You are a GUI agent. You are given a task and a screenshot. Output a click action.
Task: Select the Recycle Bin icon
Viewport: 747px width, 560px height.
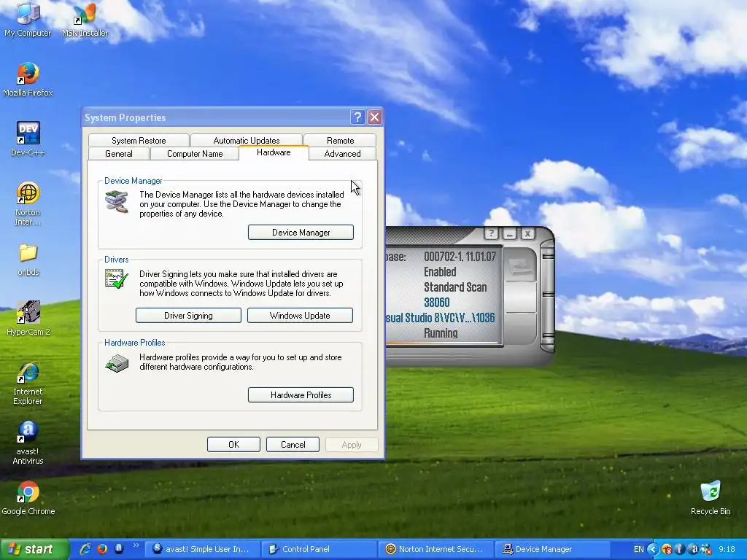(711, 498)
